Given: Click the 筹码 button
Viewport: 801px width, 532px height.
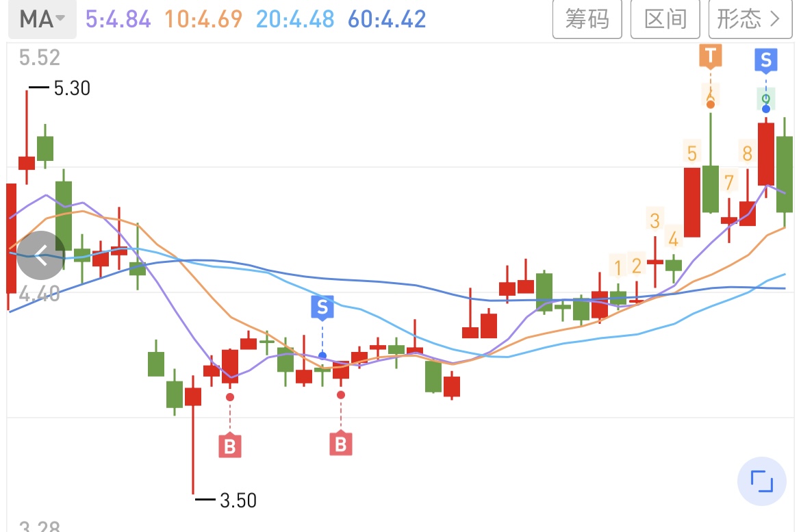Looking at the screenshot, I should [587, 19].
